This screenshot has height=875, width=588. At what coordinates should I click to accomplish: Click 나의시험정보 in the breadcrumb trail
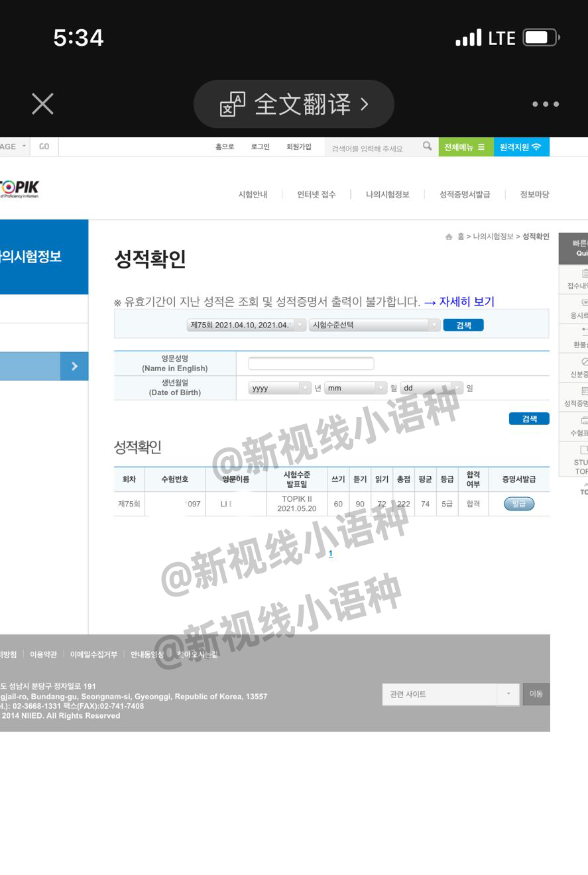(x=493, y=237)
